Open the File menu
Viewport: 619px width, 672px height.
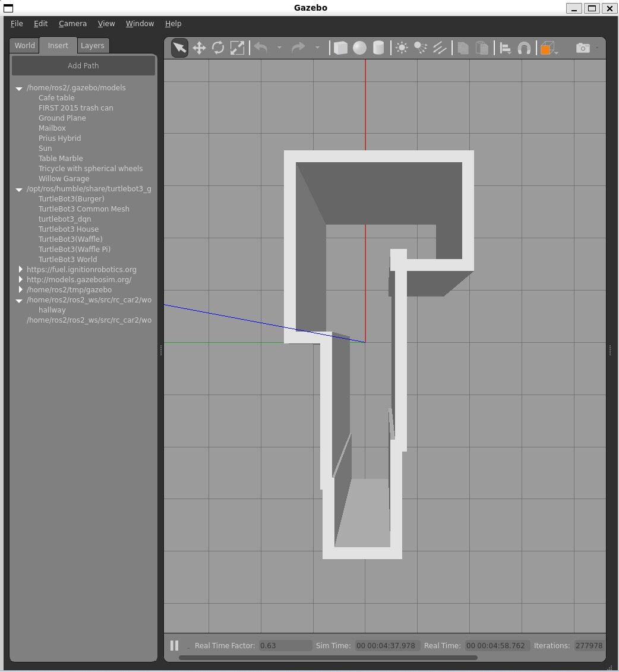[x=17, y=24]
